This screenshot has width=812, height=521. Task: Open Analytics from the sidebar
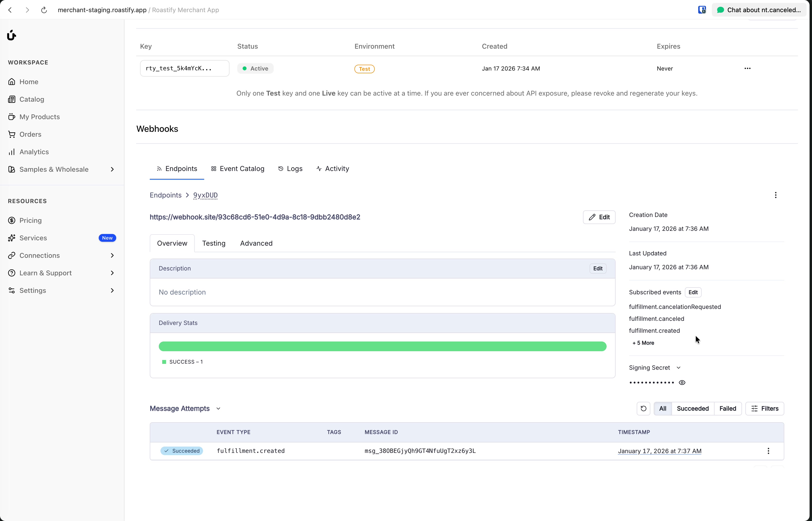click(34, 152)
